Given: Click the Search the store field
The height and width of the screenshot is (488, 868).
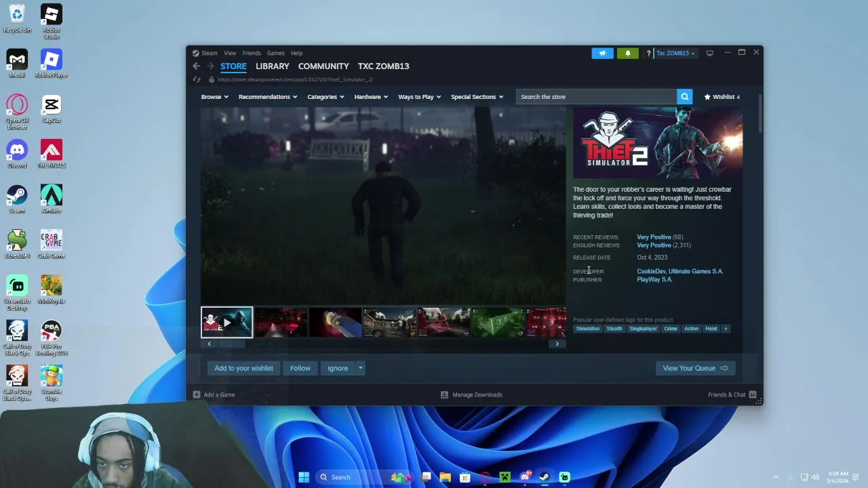Looking at the screenshot, I should [x=597, y=97].
